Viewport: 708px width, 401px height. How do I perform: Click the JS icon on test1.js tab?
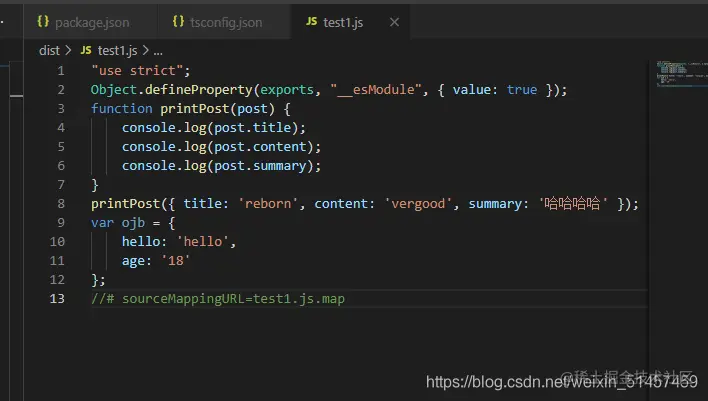(x=312, y=22)
